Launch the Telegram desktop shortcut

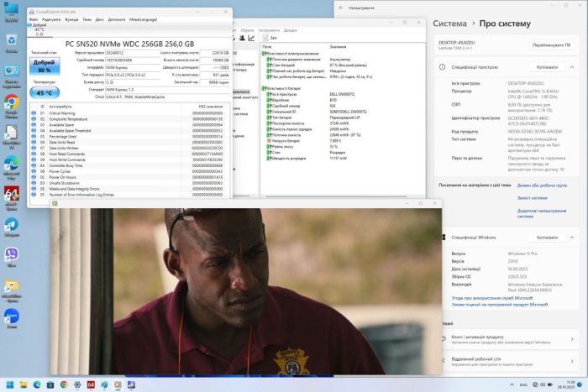tap(11, 227)
